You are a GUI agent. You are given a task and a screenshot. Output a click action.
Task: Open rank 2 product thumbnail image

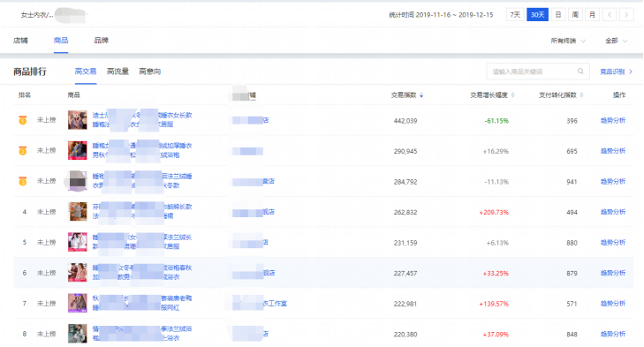point(78,151)
